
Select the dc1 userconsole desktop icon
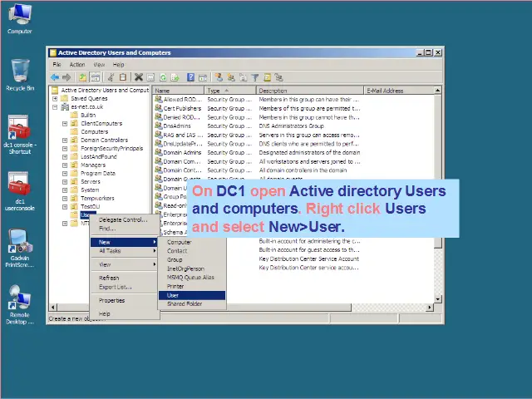click(x=20, y=191)
